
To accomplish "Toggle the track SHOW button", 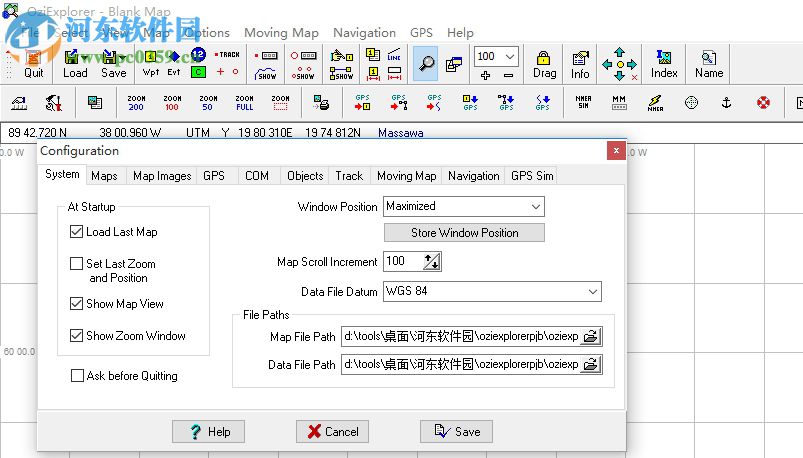I will coord(265,73).
